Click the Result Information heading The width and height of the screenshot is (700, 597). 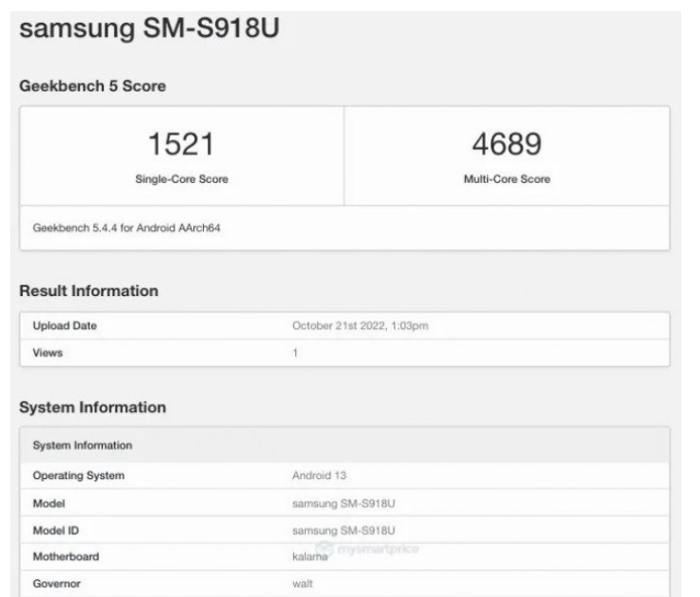click(x=89, y=290)
